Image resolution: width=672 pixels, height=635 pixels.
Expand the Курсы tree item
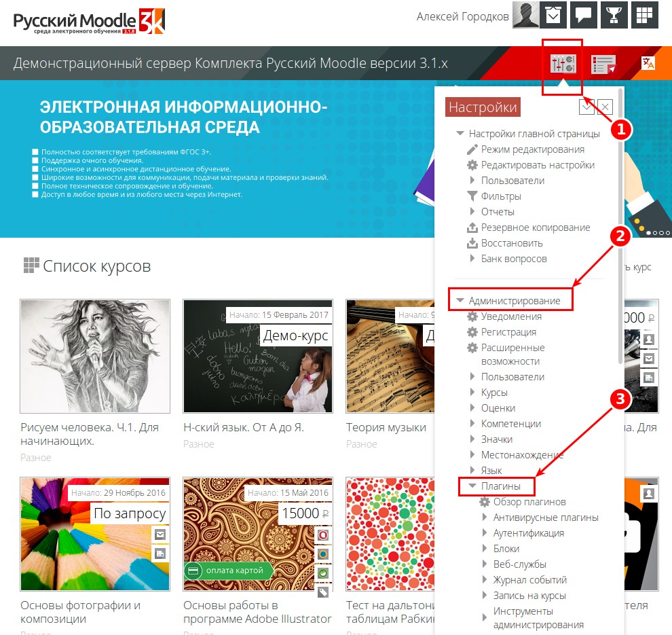472,393
